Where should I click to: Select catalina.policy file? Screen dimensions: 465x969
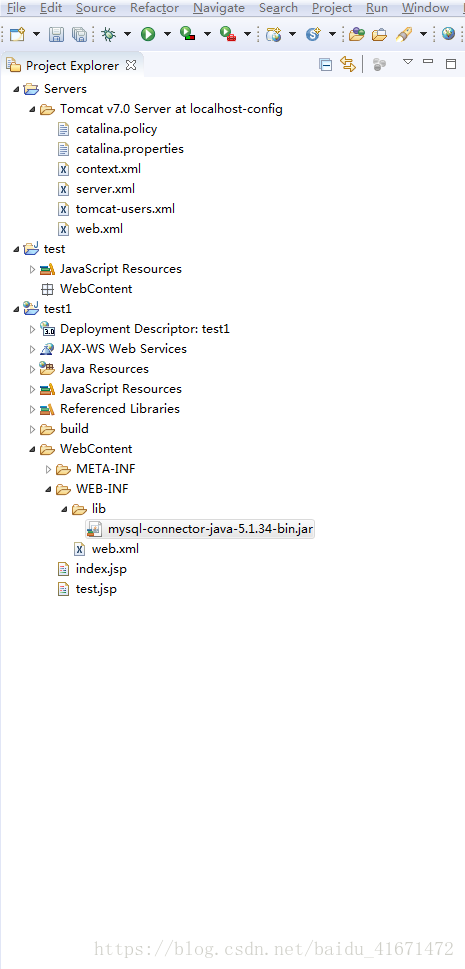point(116,129)
